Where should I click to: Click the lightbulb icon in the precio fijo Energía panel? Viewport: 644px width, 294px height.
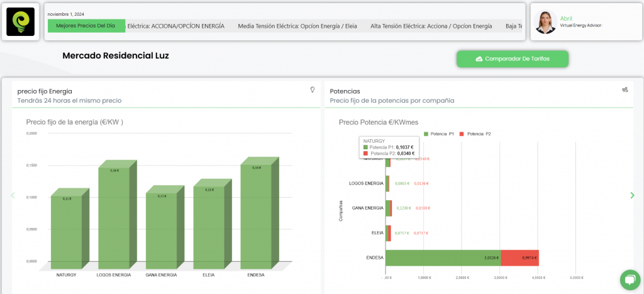pos(312,89)
